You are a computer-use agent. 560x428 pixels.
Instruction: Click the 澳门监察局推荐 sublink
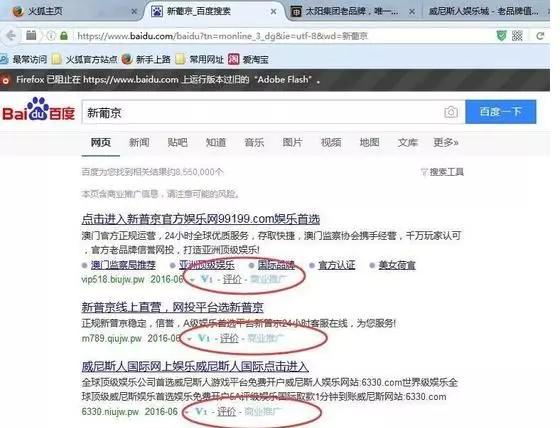pyautogui.click(x=123, y=265)
